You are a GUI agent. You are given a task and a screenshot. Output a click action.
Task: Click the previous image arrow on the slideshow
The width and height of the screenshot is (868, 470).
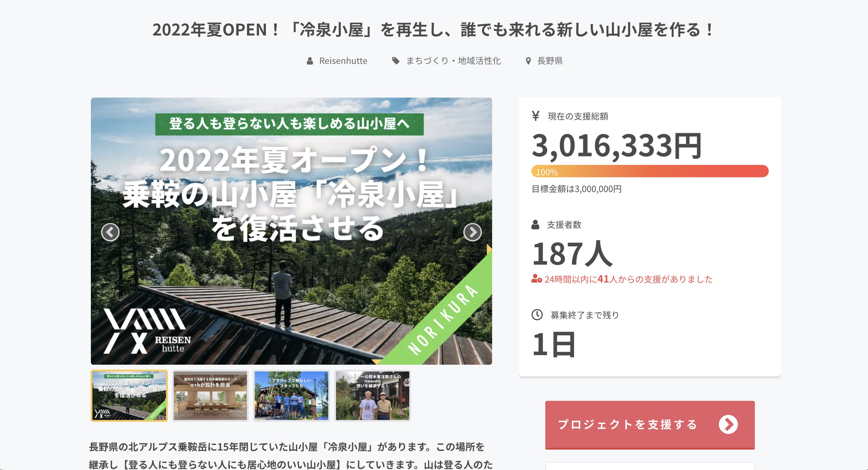coord(110,232)
